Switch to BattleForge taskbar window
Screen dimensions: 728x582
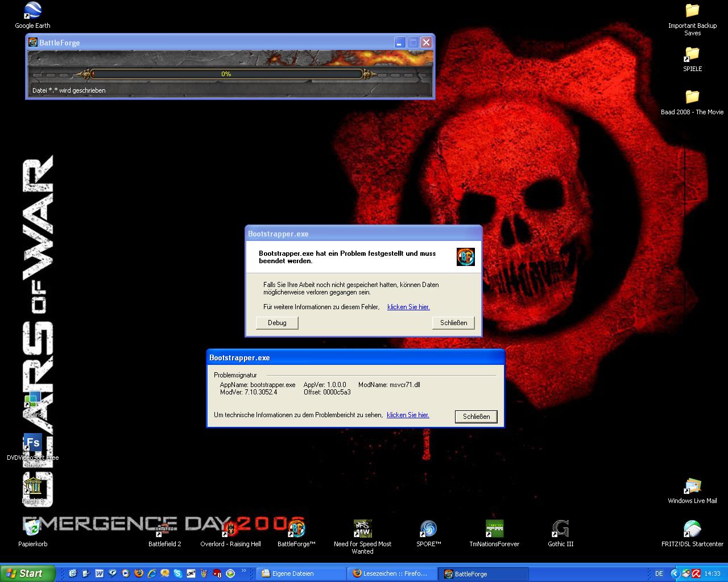(x=484, y=573)
